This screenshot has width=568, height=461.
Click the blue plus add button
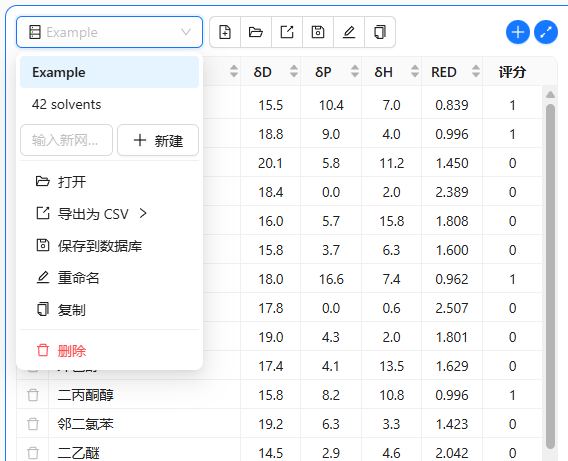[x=518, y=32]
